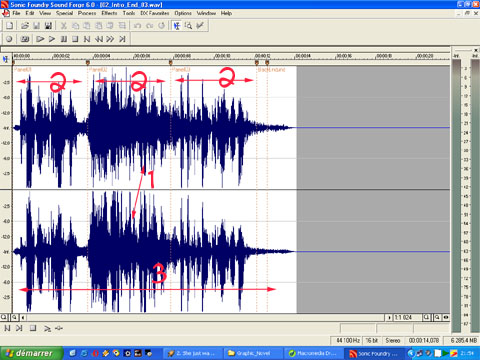The image size is (480, 360).
Task: Click the Play button in transport toolbar
Action: (52, 39)
